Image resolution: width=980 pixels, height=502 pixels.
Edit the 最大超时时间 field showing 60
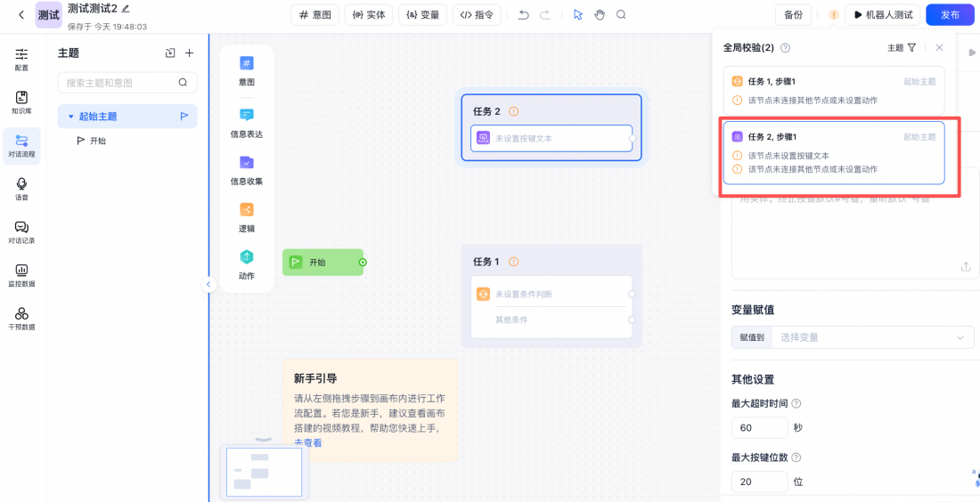click(x=759, y=428)
